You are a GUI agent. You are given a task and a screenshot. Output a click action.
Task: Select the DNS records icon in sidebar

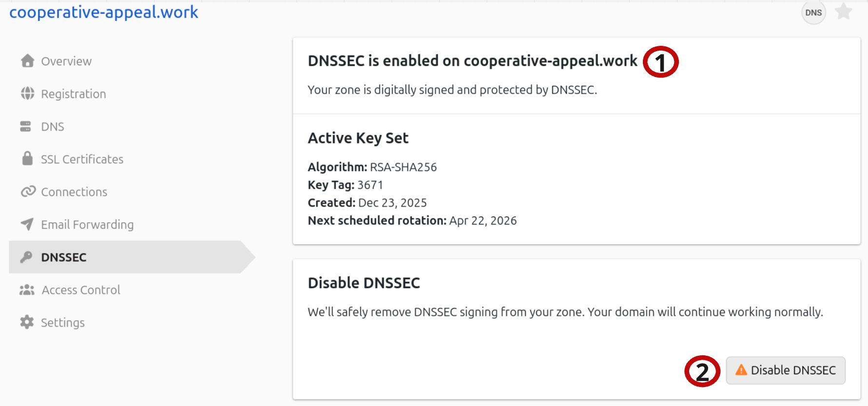tap(27, 126)
